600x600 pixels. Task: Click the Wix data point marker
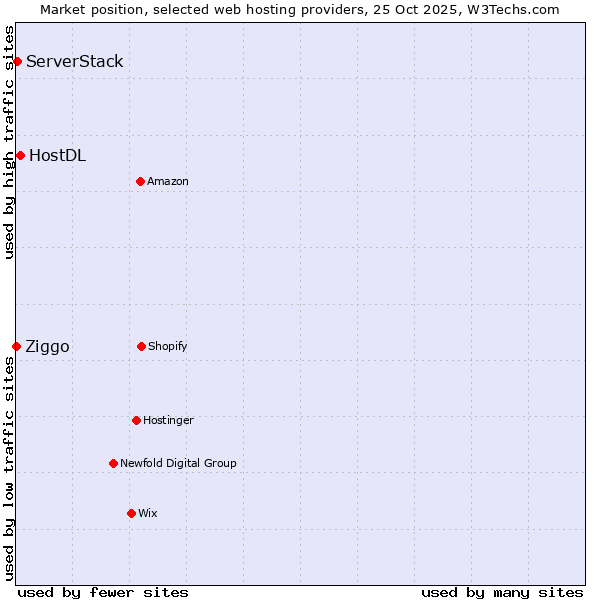coord(131,513)
